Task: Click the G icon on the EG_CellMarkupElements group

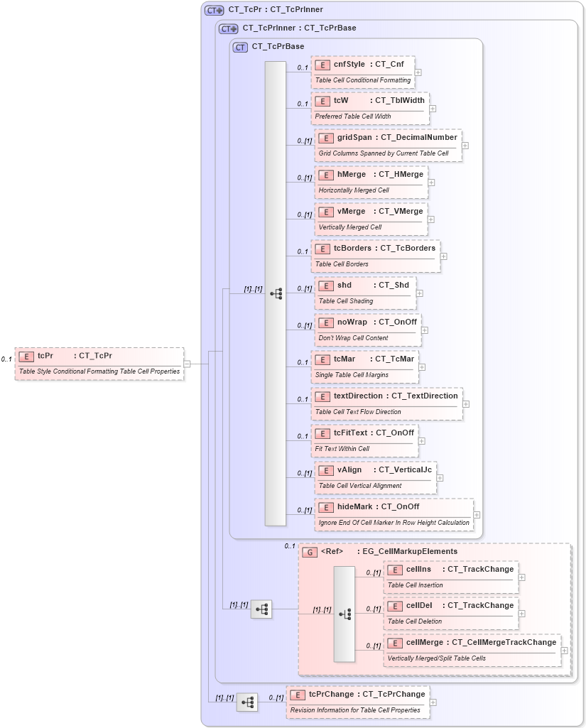Action: [x=310, y=551]
